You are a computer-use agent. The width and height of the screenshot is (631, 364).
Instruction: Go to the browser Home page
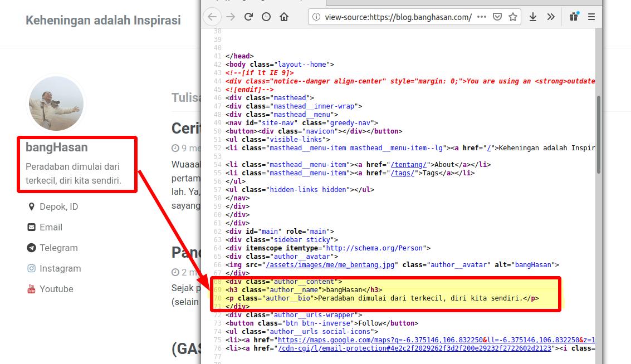coord(284,17)
